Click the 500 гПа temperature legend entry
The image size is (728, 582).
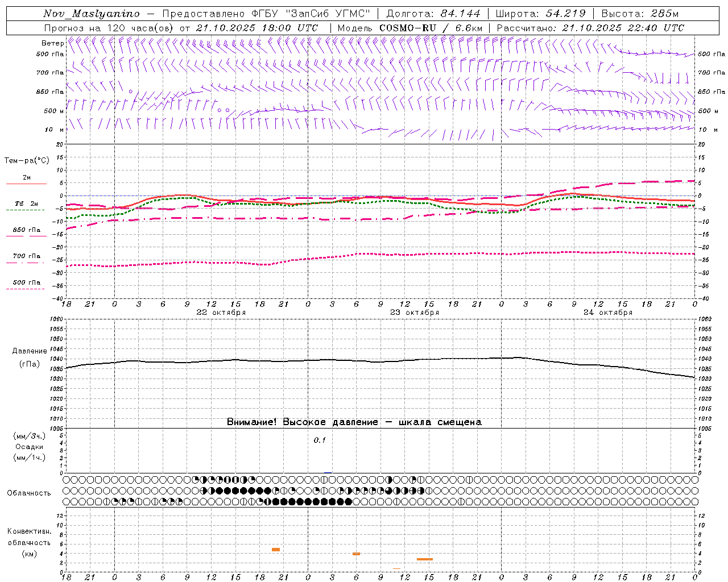[x=27, y=282]
